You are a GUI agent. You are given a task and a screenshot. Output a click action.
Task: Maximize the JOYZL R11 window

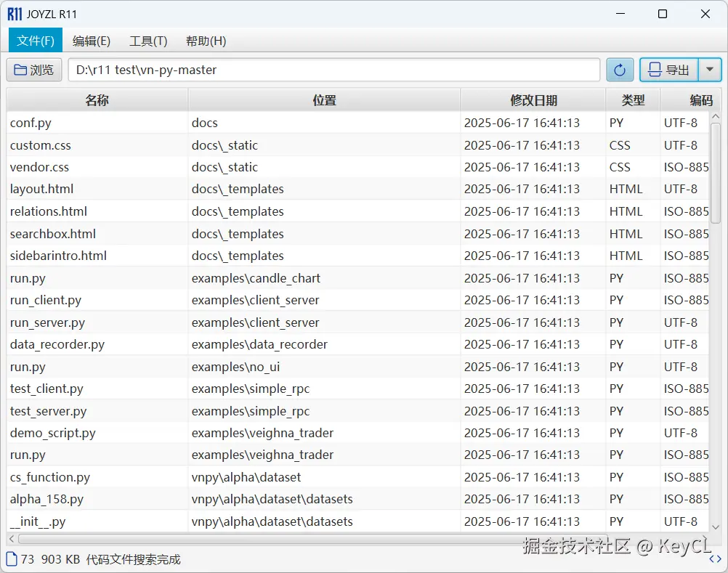point(663,14)
